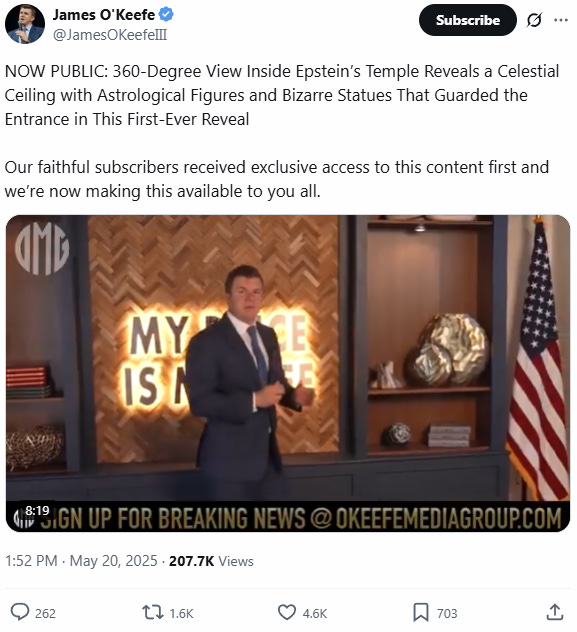Click the 262 replies count
This screenshot has height=632, width=577.
45,613
